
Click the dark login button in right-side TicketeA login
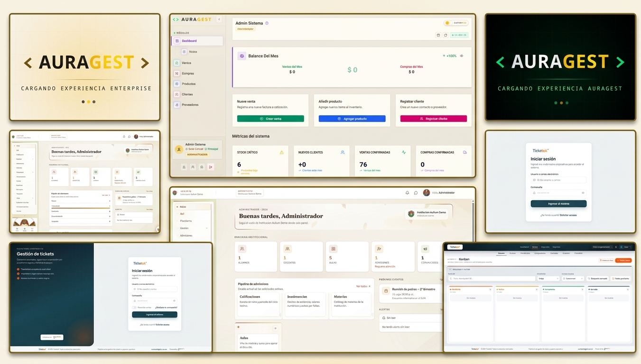tap(558, 204)
